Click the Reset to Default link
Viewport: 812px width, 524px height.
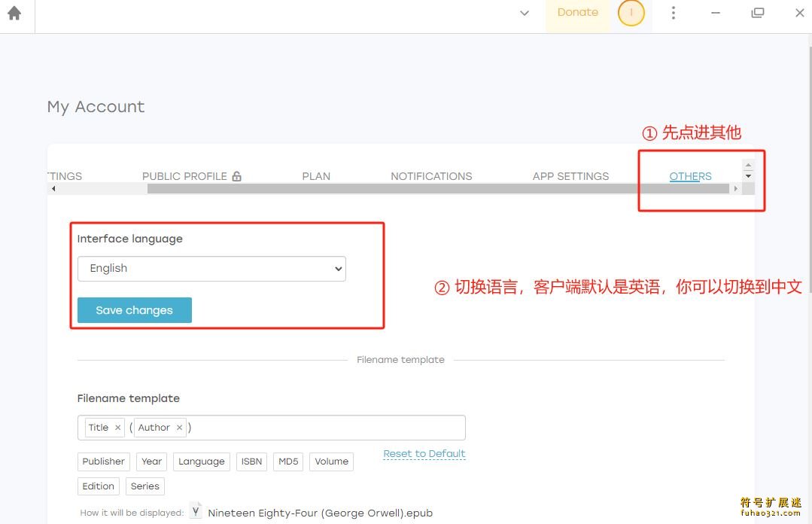pos(424,454)
